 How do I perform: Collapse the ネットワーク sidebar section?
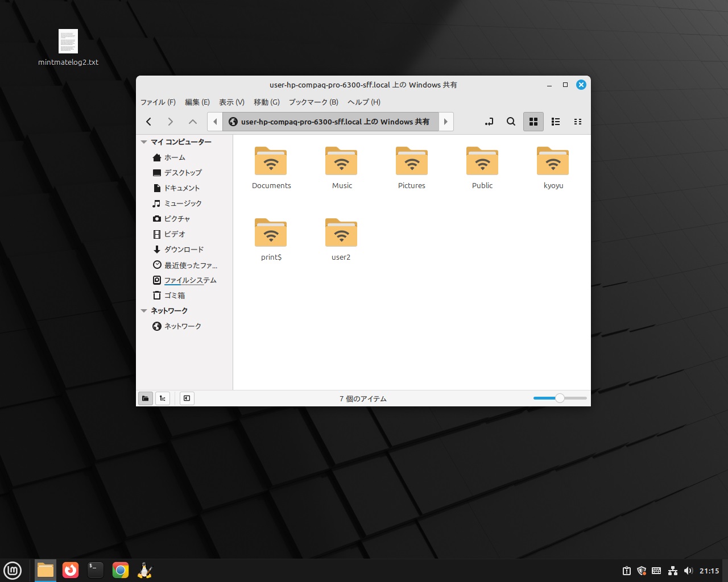tap(144, 311)
